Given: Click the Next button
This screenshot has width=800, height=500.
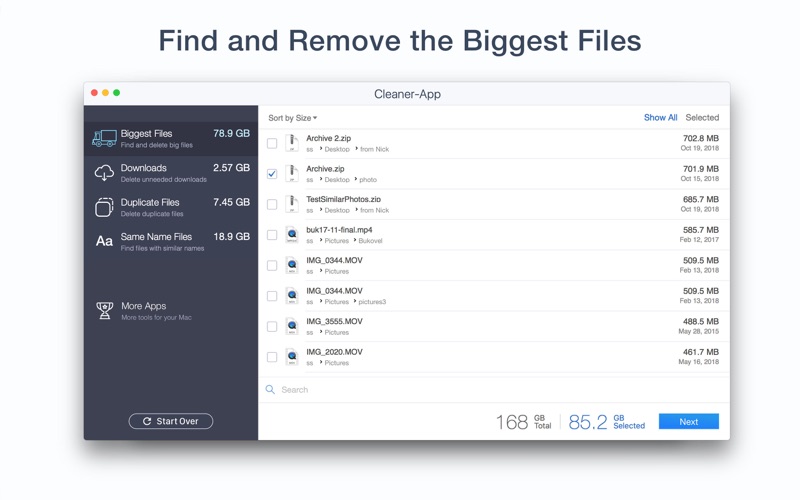Looking at the screenshot, I should [688, 421].
